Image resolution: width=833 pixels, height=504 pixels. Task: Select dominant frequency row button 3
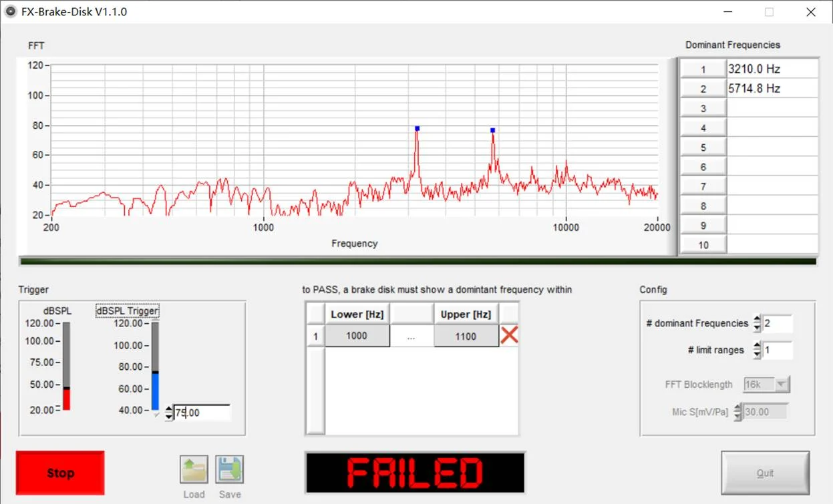[703, 108]
